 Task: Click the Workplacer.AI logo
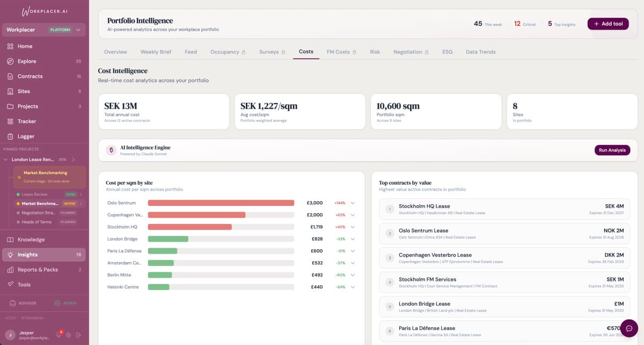(44, 11)
